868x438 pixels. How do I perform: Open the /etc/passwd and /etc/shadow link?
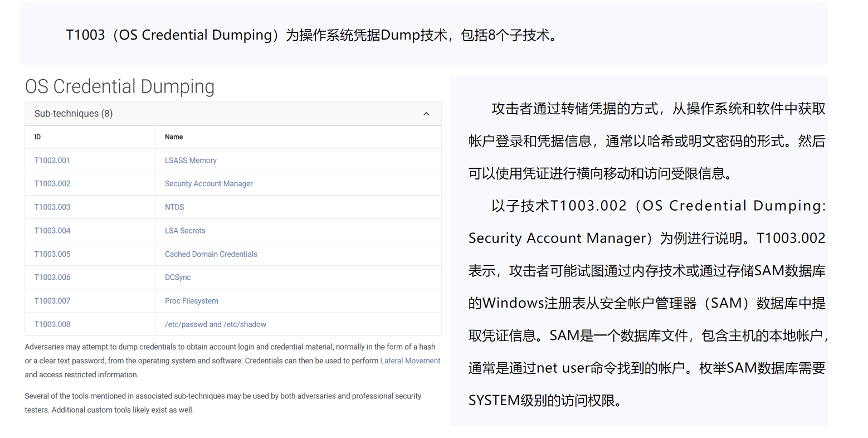tap(216, 324)
